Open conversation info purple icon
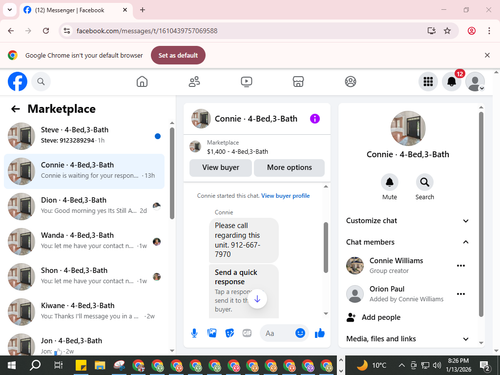 pos(315,119)
